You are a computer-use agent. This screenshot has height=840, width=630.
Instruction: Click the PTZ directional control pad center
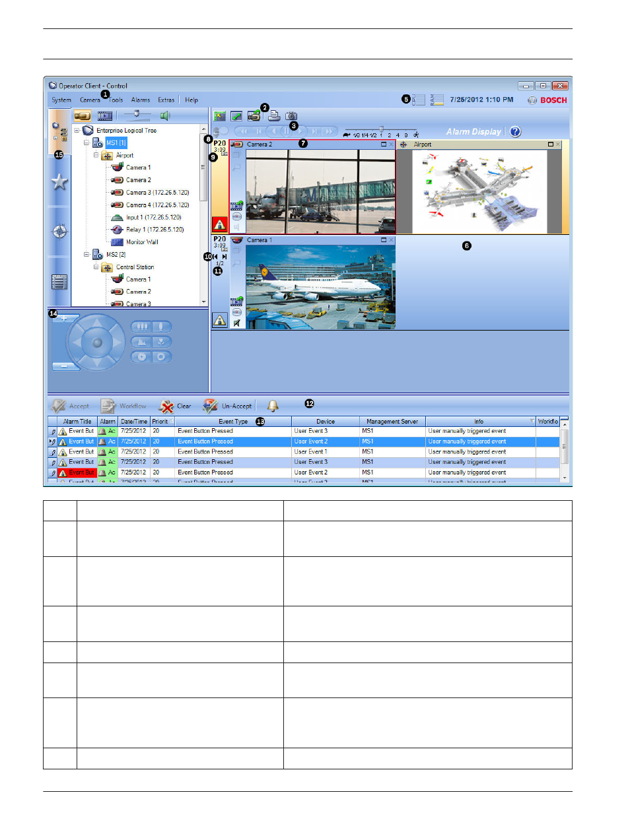(97, 342)
